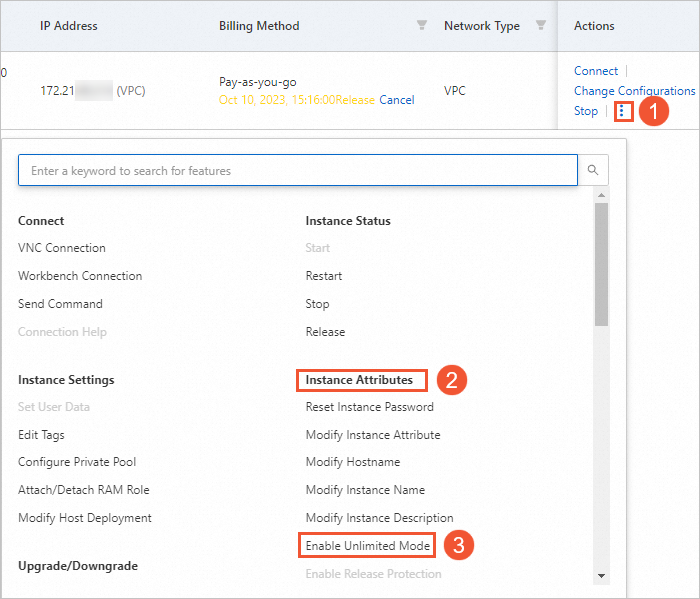Screen dimensions: 700x599
Task: Choose Restart under Instance Status
Action: click(324, 276)
